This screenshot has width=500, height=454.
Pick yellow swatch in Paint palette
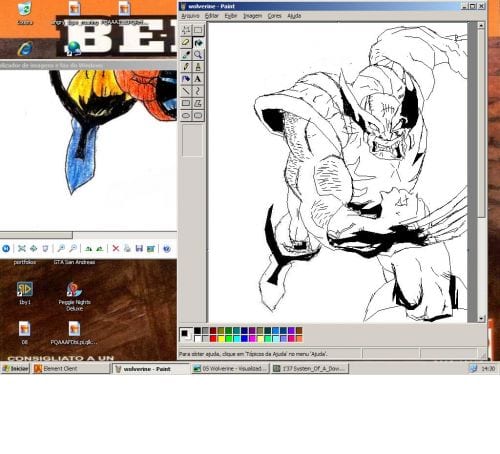221,339
